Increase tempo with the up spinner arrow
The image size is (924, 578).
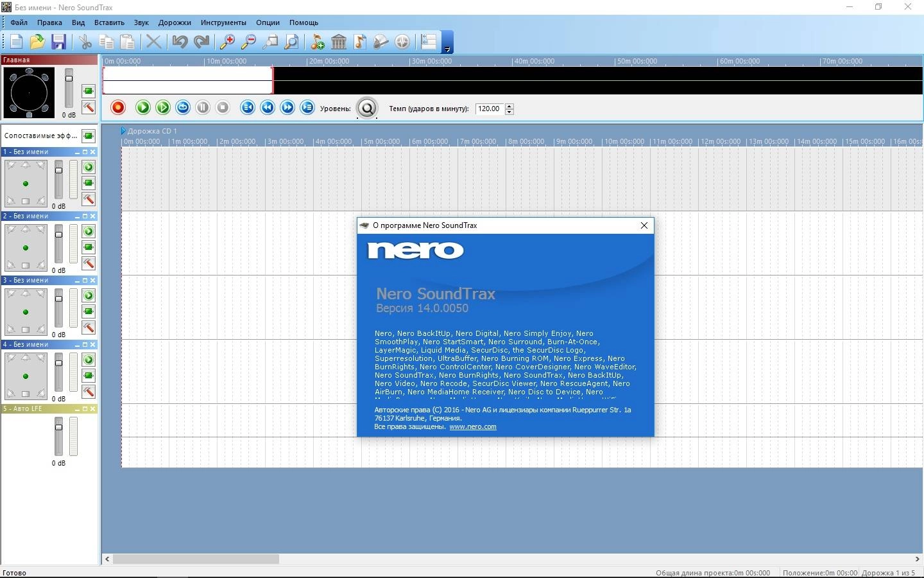click(509, 106)
